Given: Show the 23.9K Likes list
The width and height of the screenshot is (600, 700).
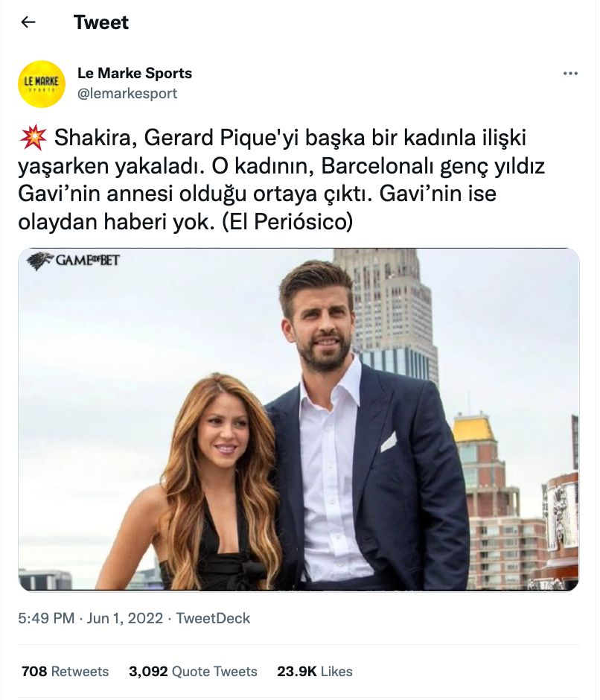Looking at the screenshot, I should click(x=315, y=671).
